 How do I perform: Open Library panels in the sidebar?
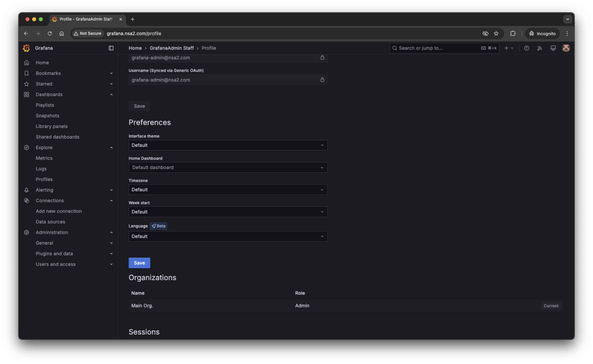[52, 126]
